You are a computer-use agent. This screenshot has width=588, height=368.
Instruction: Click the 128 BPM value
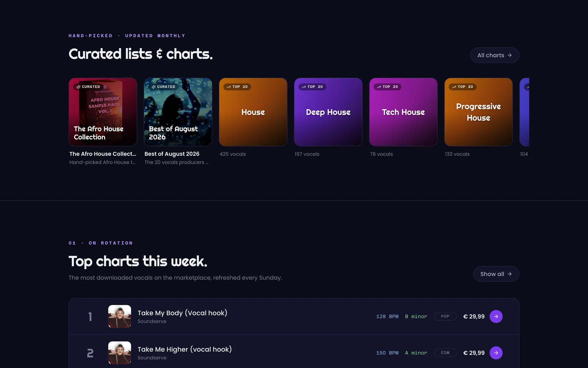387,316
